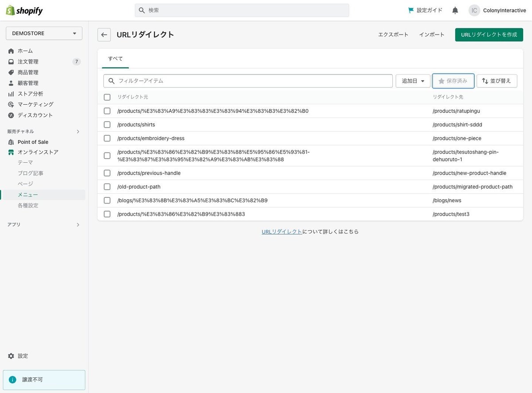This screenshot has width=532, height=393.
Task: Click the /products/one-piece destination
Action: click(457, 138)
